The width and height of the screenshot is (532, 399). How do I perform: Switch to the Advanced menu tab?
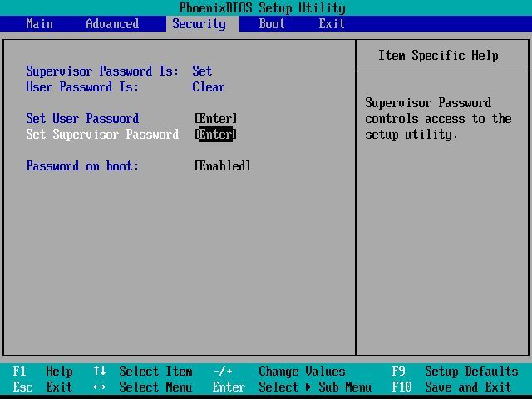[112, 24]
